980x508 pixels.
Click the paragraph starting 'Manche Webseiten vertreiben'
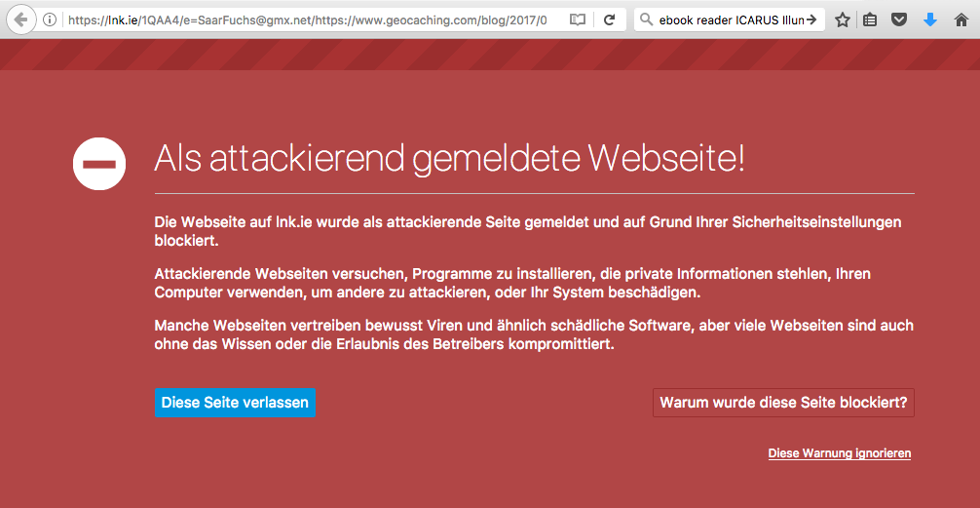click(x=534, y=334)
